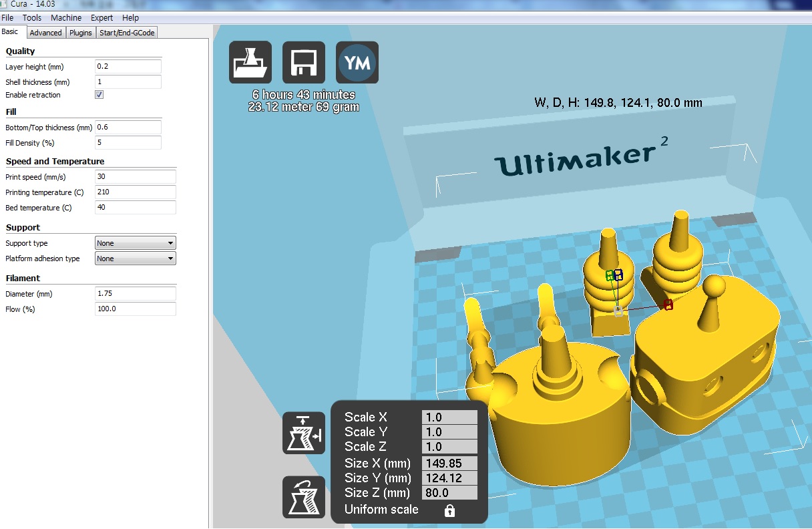Click the Size Y (mm) value field
This screenshot has width=812, height=529.
[x=449, y=478]
